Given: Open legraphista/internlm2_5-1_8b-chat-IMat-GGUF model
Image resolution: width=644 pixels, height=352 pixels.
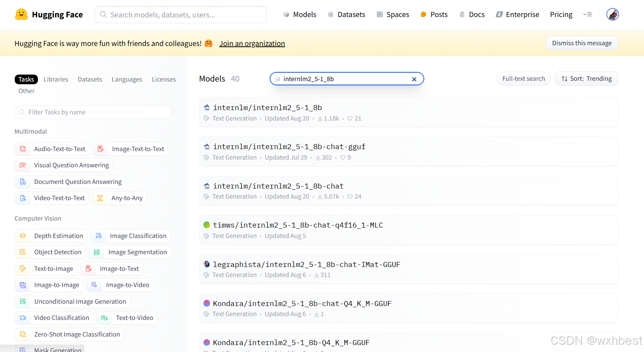Looking at the screenshot, I should pos(408,269).
